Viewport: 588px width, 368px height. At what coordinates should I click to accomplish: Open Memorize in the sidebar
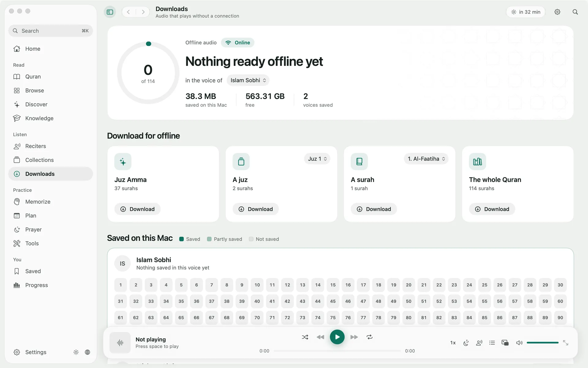pyautogui.click(x=51, y=202)
